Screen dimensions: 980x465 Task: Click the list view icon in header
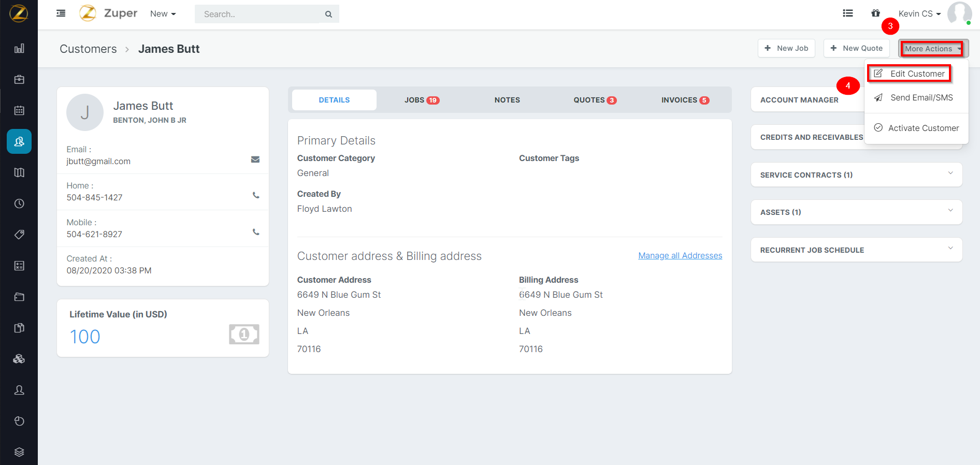848,13
